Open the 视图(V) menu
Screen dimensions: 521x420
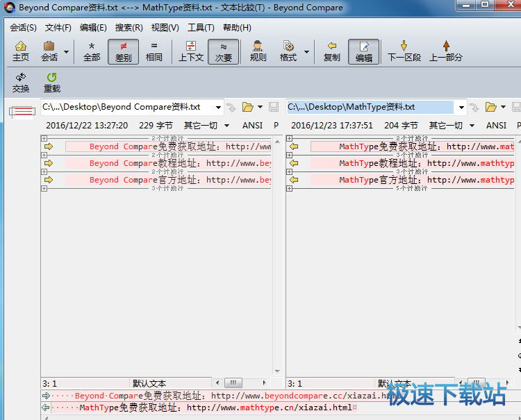pos(165,28)
